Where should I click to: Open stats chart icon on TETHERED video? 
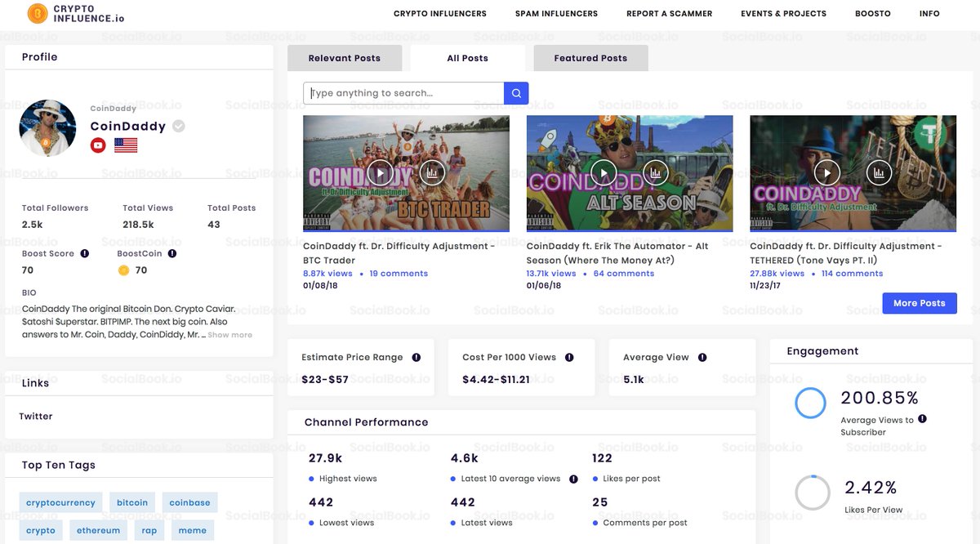[x=879, y=172]
